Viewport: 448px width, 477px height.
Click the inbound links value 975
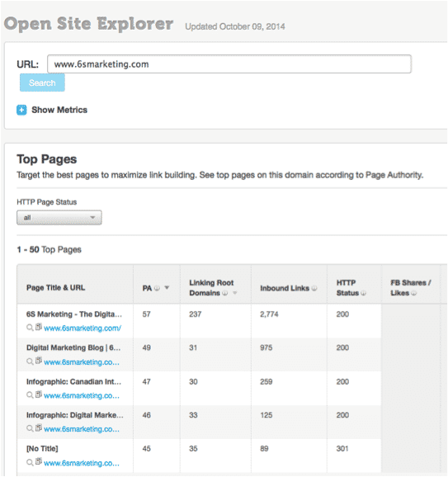[266, 347]
